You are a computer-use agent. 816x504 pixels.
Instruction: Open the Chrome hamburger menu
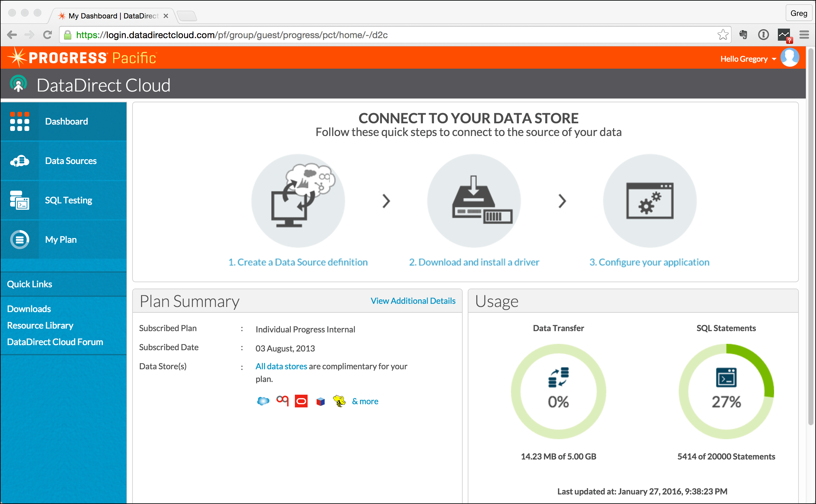coord(804,35)
